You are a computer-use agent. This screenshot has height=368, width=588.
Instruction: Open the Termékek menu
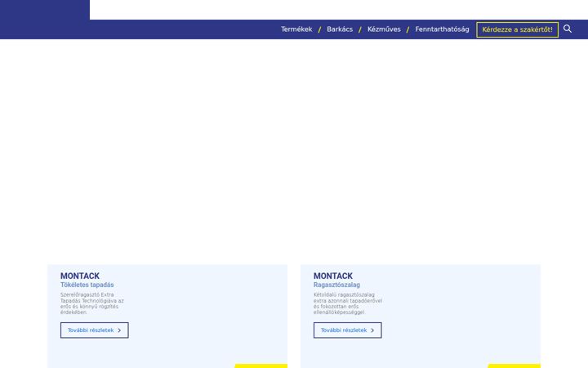pyautogui.click(x=296, y=29)
